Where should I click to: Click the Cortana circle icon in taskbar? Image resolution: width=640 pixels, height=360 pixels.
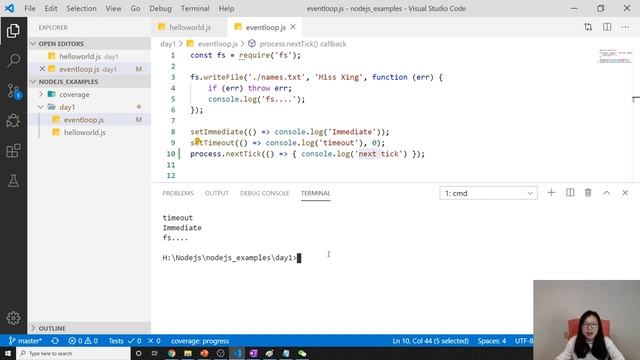(138, 353)
